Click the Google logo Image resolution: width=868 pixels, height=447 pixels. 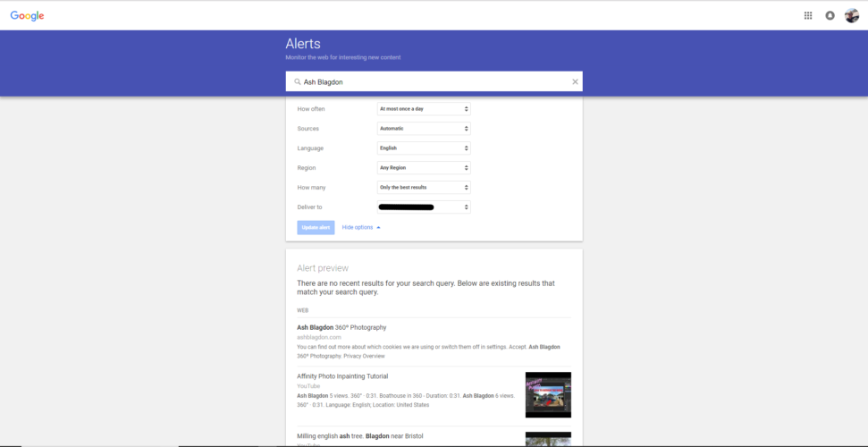(27, 16)
